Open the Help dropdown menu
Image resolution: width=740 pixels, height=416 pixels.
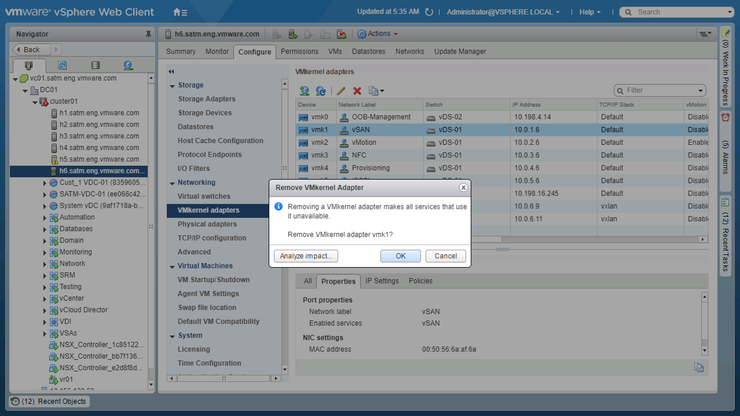click(590, 12)
